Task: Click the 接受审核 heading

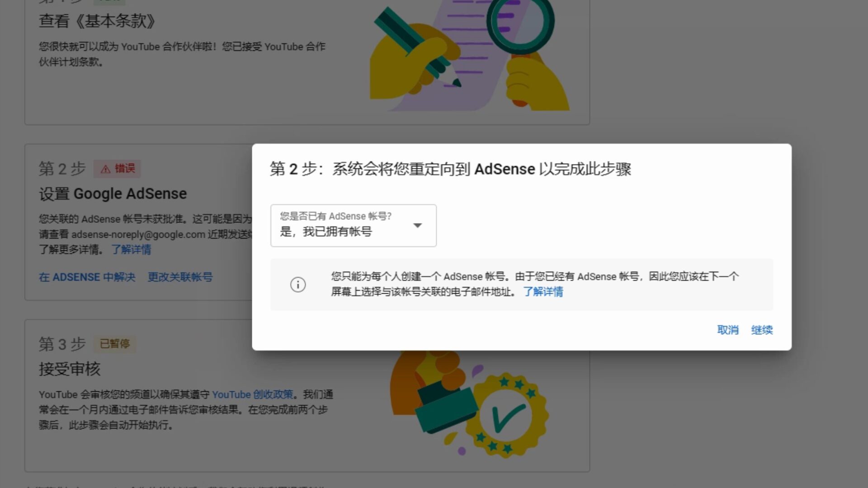Action: point(70,369)
